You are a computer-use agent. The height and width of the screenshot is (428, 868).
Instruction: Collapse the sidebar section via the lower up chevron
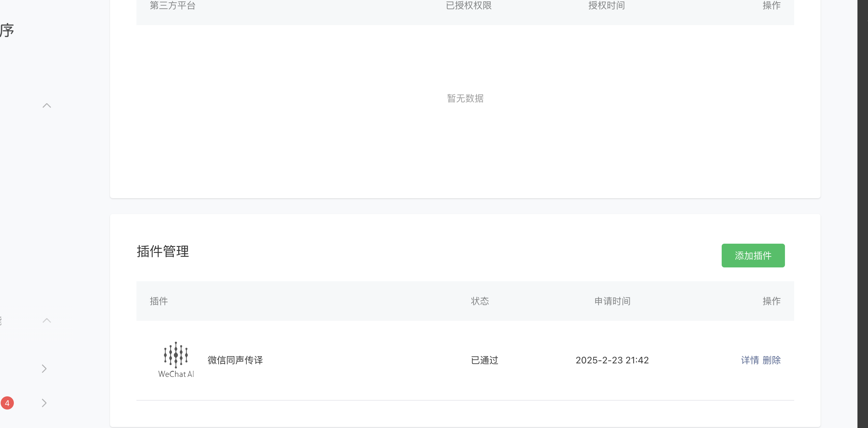[47, 321]
